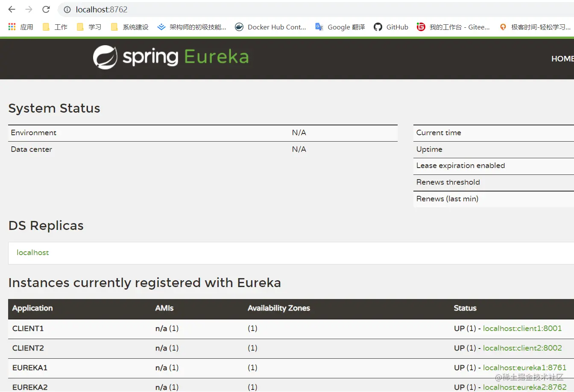
Task: Open the Gitee 我的工作台 bookmark
Action: tap(453, 27)
